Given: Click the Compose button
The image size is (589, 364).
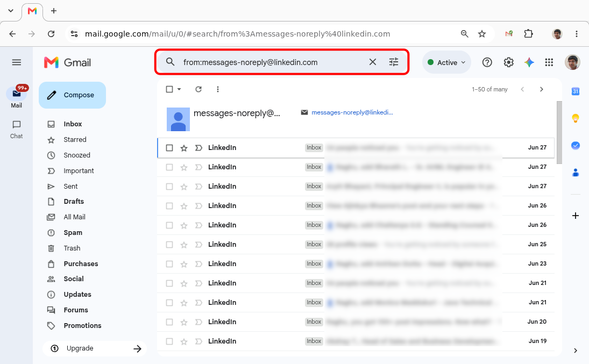Looking at the screenshot, I should tap(72, 95).
